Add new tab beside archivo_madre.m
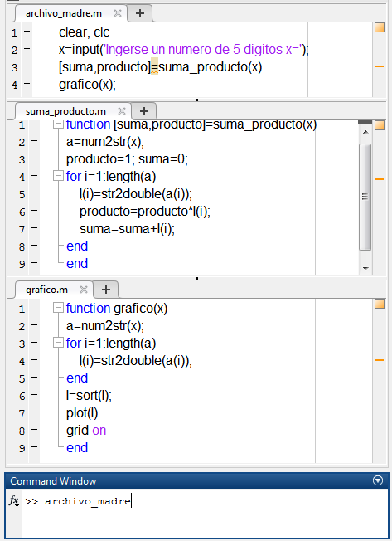 (x=140, y=13)
